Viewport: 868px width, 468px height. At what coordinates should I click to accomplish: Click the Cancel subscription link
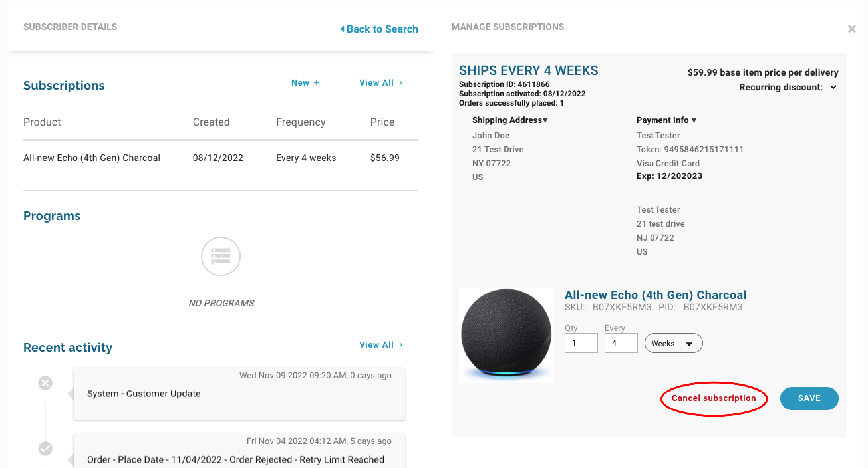pos(714,398)
